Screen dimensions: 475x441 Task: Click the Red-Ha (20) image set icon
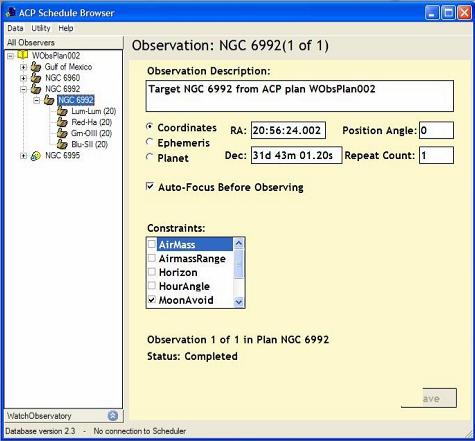click(x=62, y=122)
